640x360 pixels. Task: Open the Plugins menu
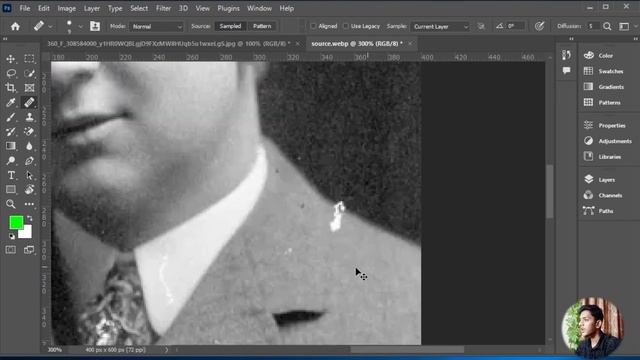pos(229,8)
